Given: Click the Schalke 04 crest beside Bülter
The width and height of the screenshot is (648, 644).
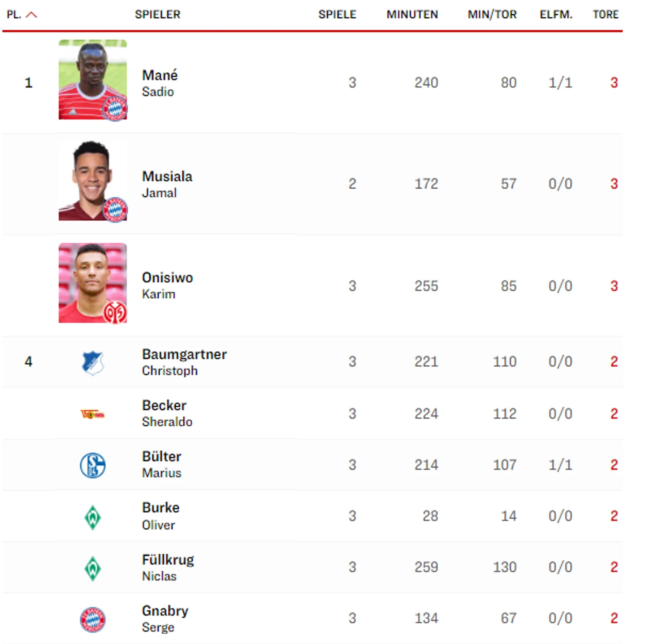Looking at the screenshot, I should [93, 465].
